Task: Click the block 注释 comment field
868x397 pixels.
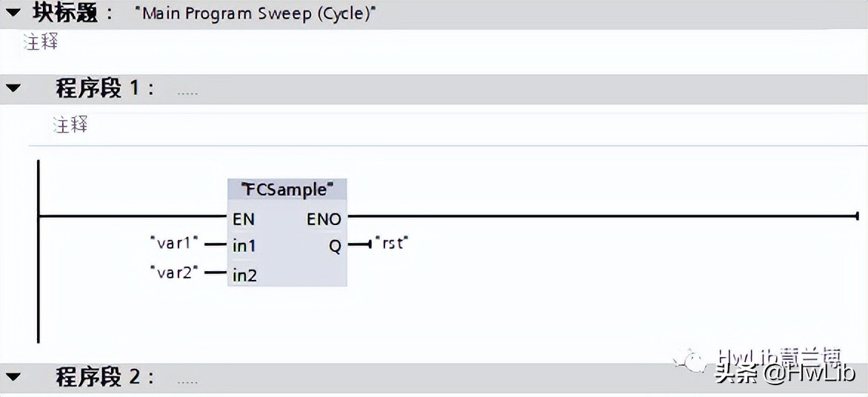Action: coord(41,42)
